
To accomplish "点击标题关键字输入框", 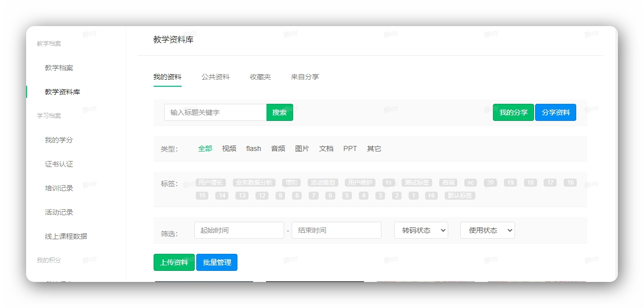I will click(215, 112).
